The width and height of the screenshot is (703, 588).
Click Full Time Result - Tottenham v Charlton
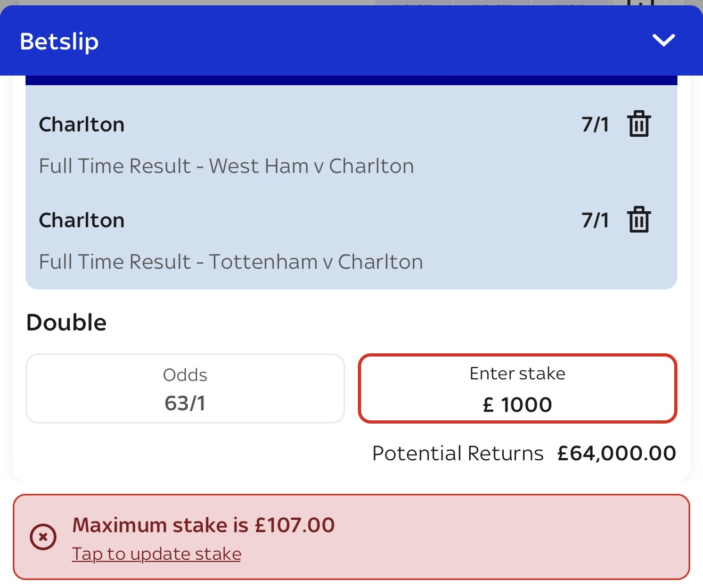231,262
